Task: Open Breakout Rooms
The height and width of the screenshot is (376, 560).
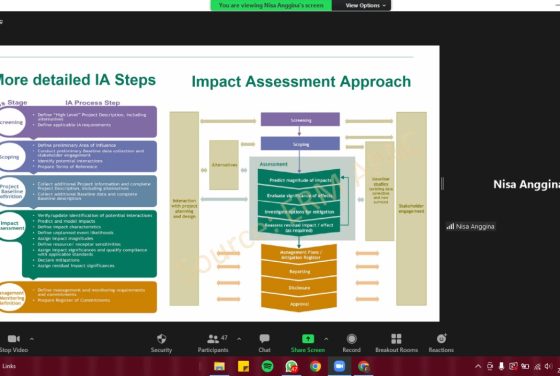Action: (x=396, y=343)
